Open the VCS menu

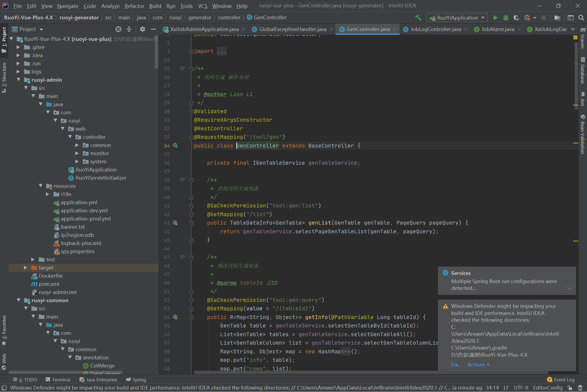click(x=203, y=6)
